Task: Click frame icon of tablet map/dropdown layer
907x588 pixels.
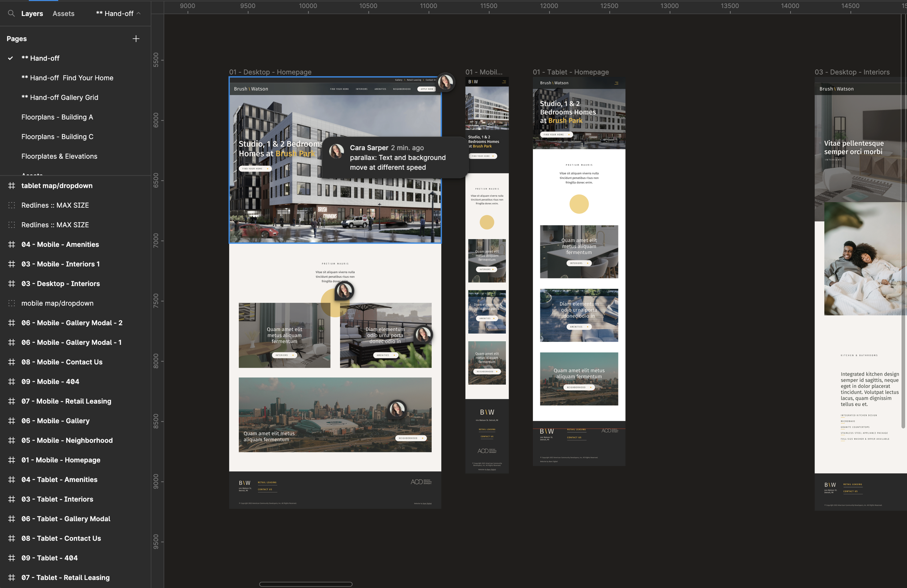Action: tap(12, 186)
